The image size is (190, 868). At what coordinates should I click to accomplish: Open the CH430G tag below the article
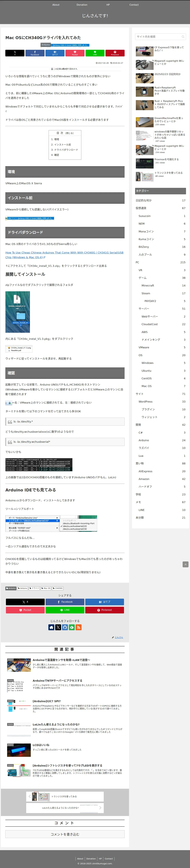tap(58, 588)
